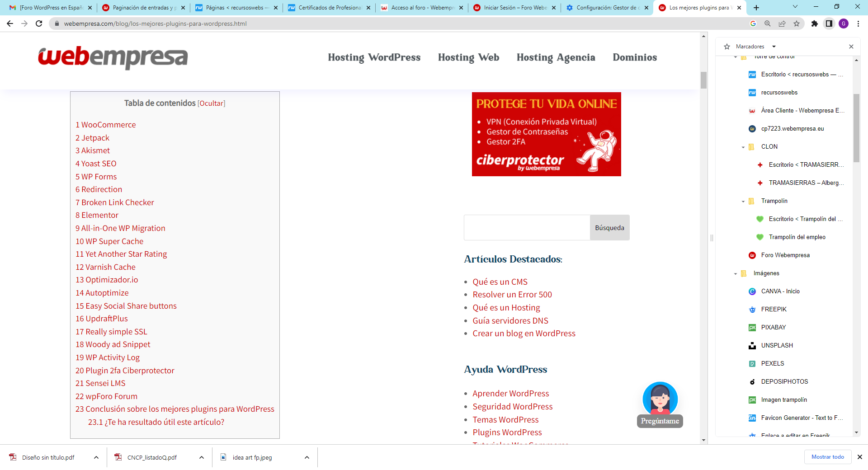Open options for CNCP_listadoQ.pdf download
Image resolution: width=868 pixels, height=470 pixels.
tap(202, 457)
